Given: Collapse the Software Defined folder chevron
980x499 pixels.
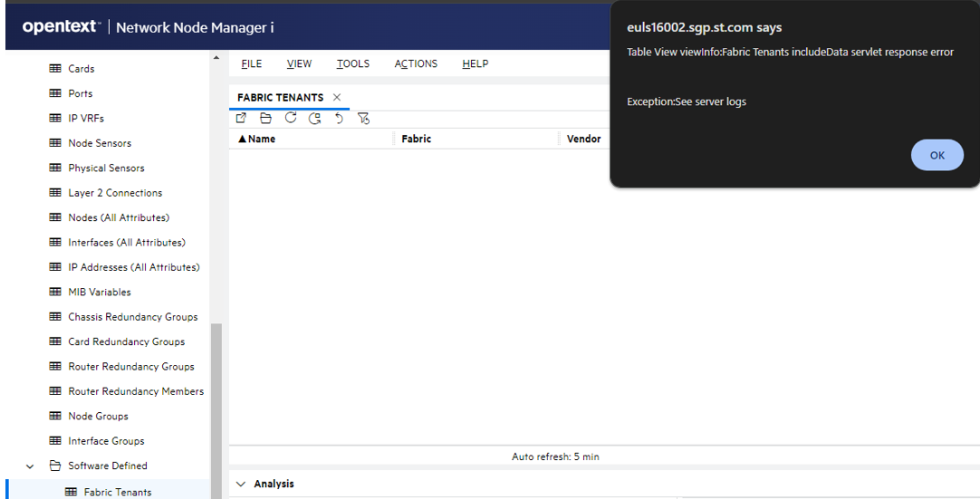Looking at the screenshot, I should coord(30,465).
